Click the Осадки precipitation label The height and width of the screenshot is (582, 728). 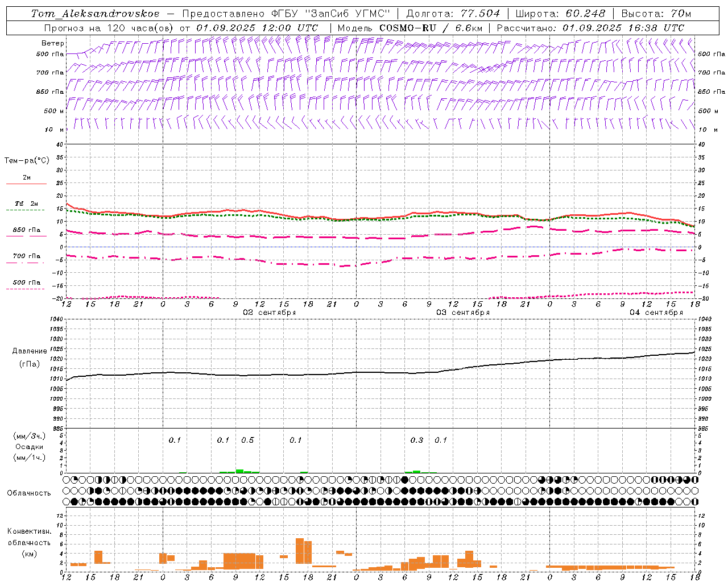point(30,447)
